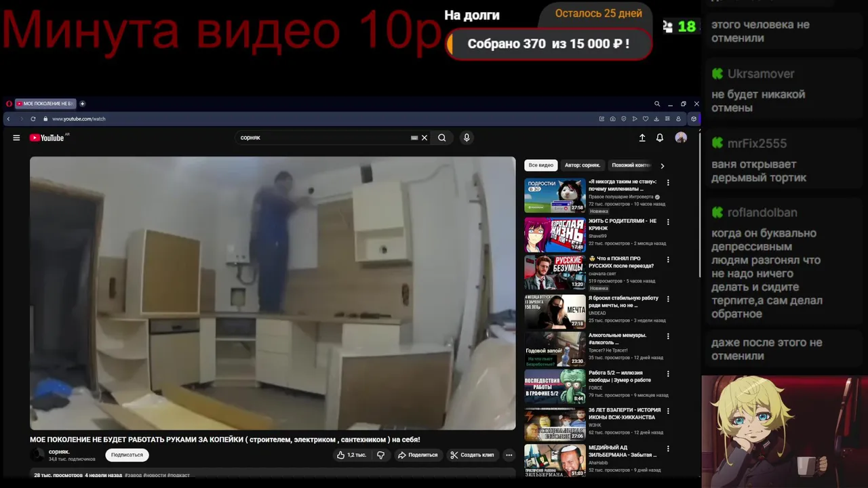Go to the YouTube home logo
The width and height of the screenshot is (868, 488).
click(47, 138)
